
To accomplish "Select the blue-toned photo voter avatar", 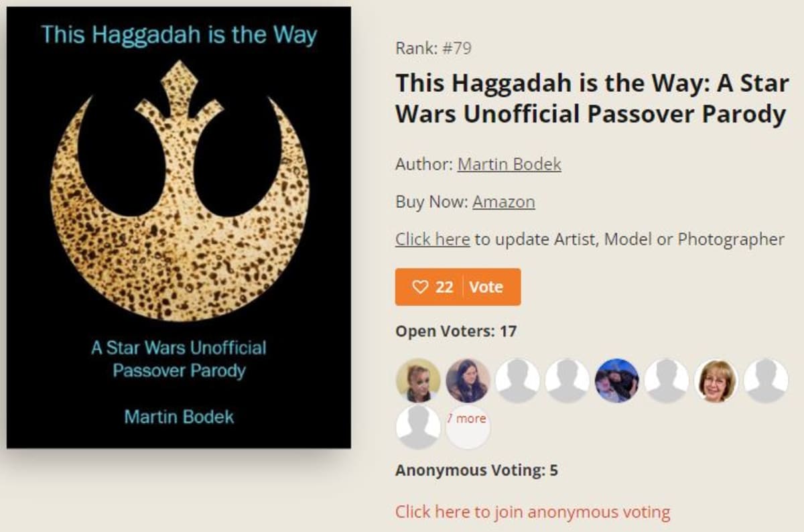I will (616, 381).
